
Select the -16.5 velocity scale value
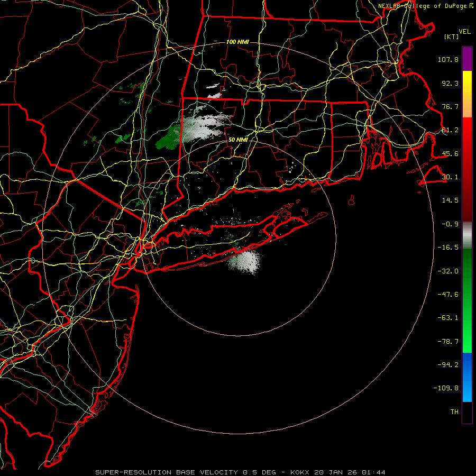tap(448, 248)
